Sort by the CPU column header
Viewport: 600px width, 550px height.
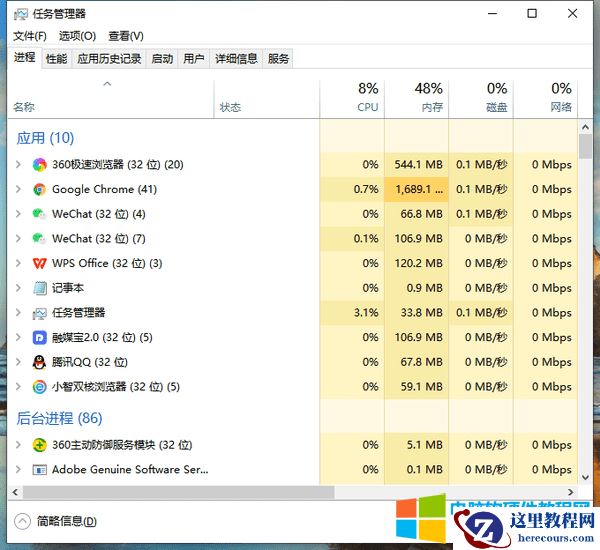pyautogui.click(x=352, y=99)
